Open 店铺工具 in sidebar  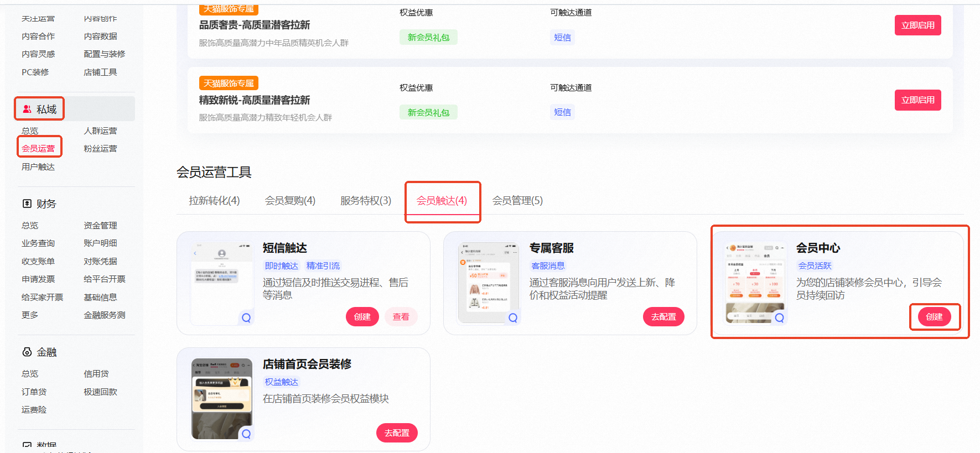100,72
